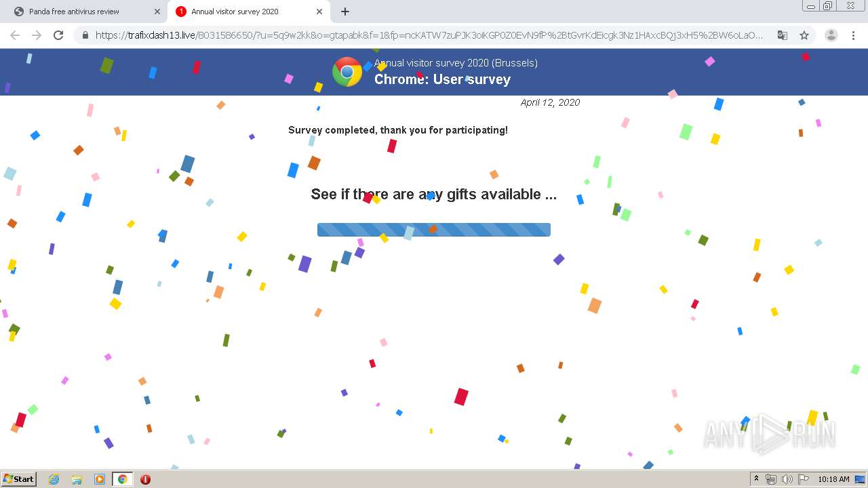View site security lock information
Viewport: 868px width, 488px height.
click(x=85, y=35)
